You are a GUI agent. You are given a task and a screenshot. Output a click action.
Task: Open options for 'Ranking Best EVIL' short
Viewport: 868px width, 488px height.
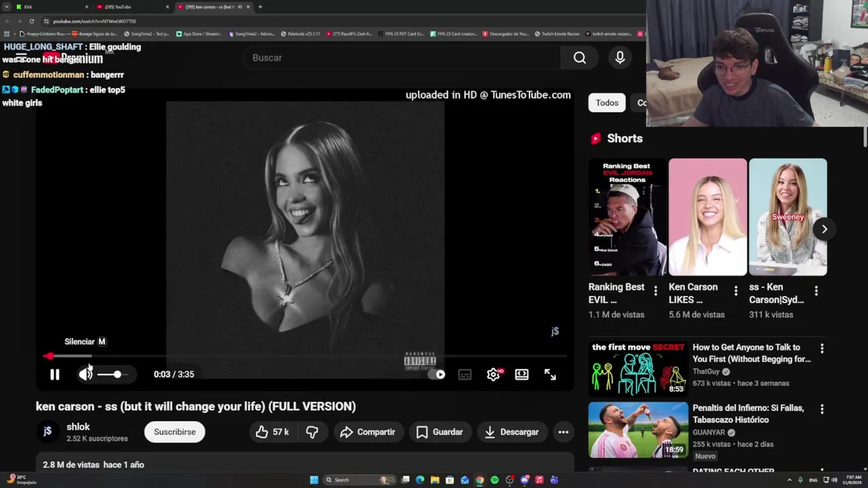655,291
